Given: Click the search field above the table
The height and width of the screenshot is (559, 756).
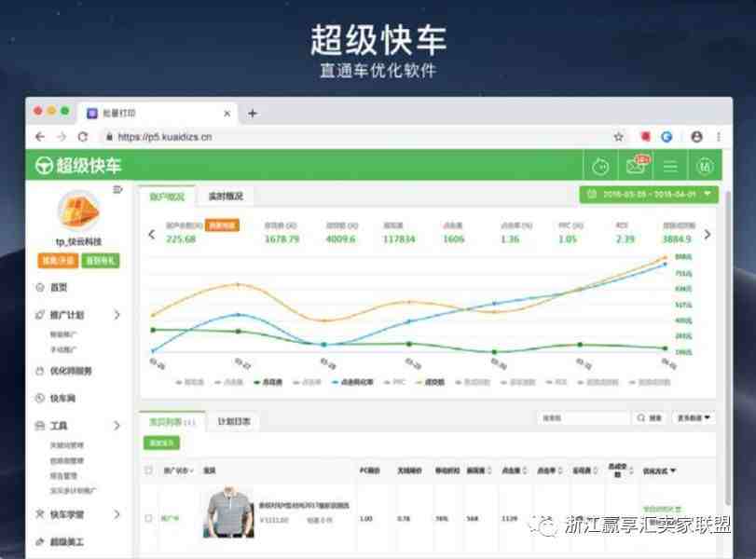Looking at the screenshot, I should 584,417.
